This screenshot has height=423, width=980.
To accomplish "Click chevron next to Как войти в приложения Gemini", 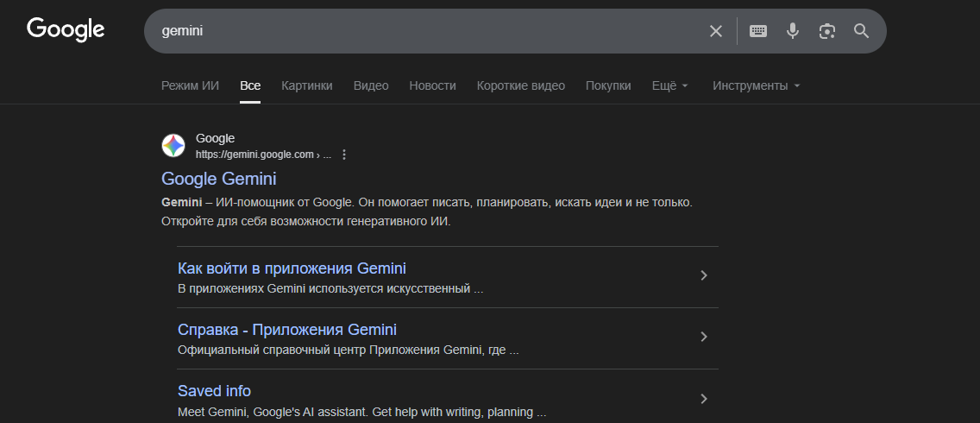I will click(704, 275).
